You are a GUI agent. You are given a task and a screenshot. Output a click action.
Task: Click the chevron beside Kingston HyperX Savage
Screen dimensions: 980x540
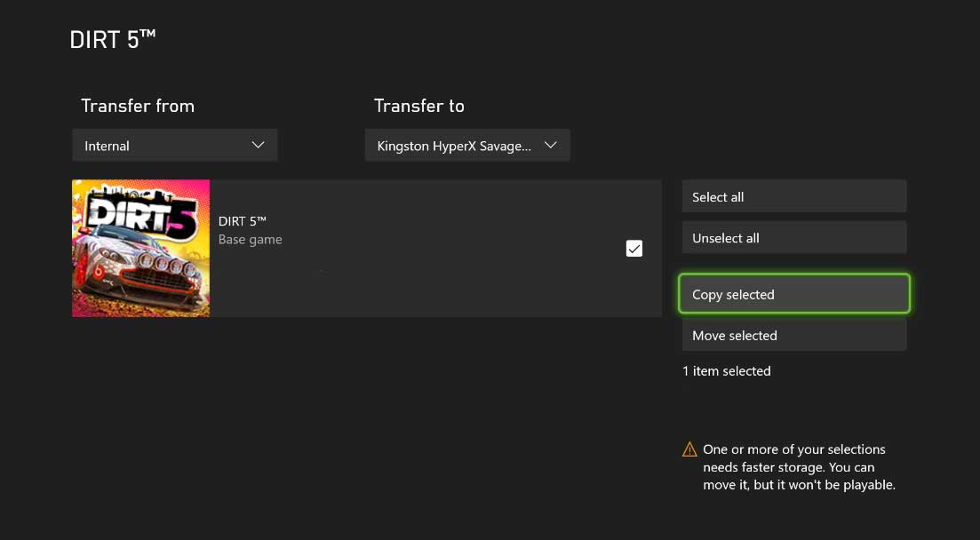point(550,145)
